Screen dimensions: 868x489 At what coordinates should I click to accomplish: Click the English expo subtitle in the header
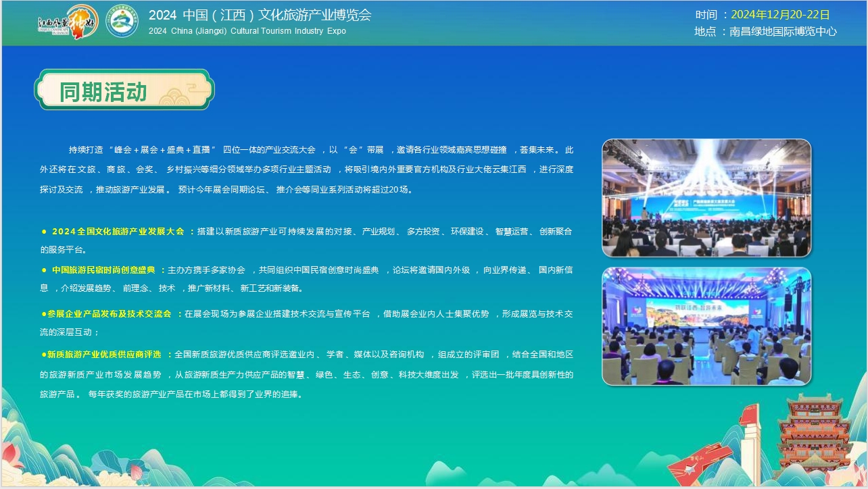247,32
